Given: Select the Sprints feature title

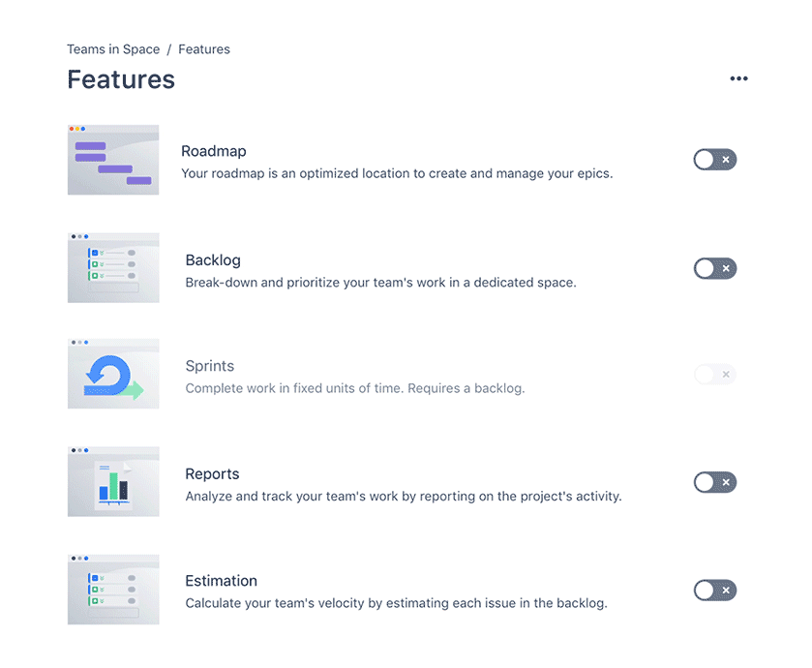Looking at the screenshot, I should [210, 366].
